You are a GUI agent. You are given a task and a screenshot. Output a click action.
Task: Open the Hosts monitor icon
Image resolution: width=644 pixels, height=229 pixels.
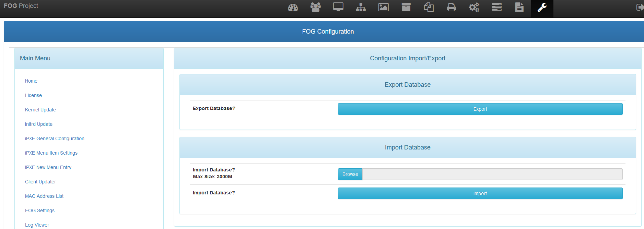pyautogui.click(x=338, y=8)
